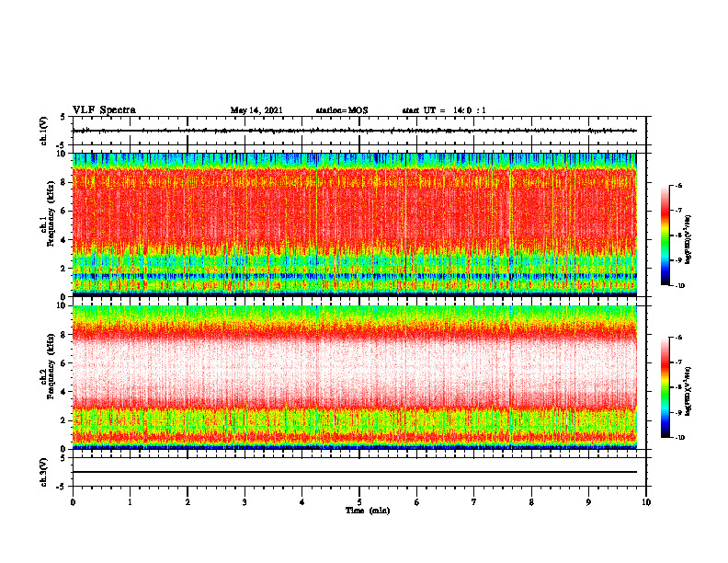Image resolution: width=728 pixels, height=563 pixels.
Task: Click time axis tick label '7'
Action: tap(474, 502)
